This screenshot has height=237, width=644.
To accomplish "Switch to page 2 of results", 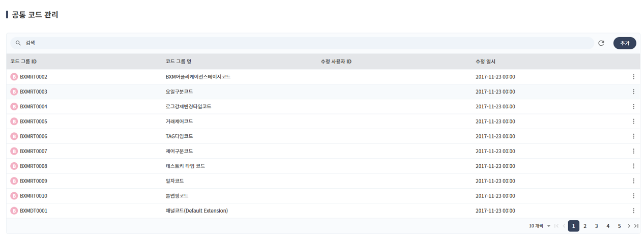I will tap(585, 226).
